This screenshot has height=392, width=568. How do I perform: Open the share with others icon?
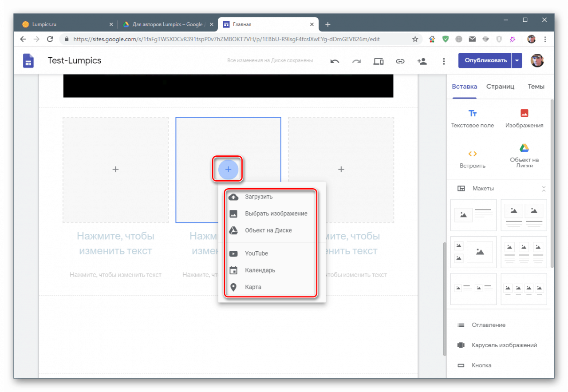(x=422, y=61)
